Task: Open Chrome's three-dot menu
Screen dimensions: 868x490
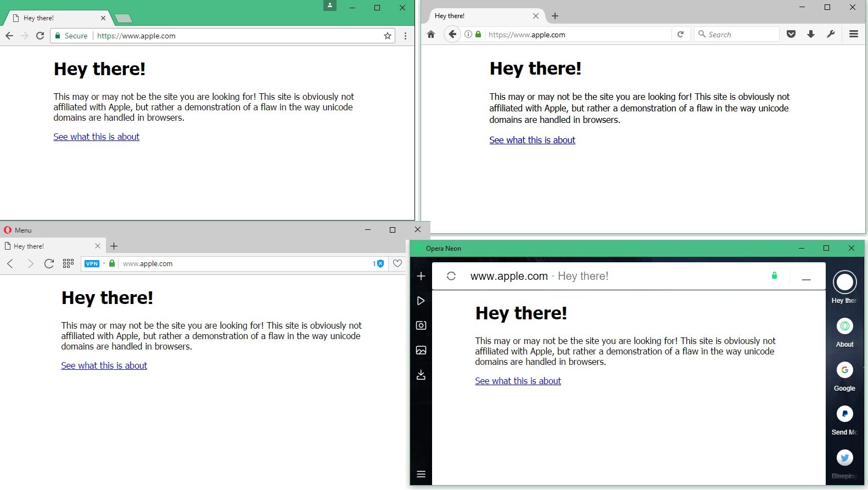Action: point(405,36)
